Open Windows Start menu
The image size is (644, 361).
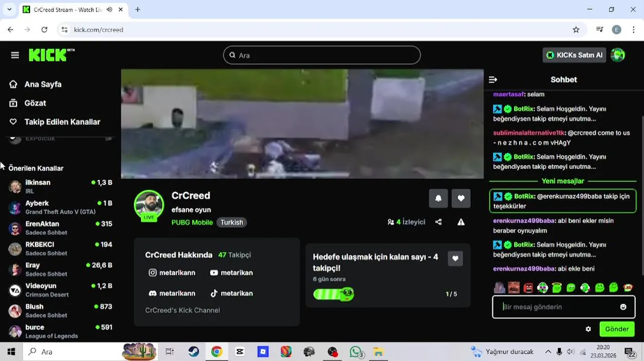(11, 352)
